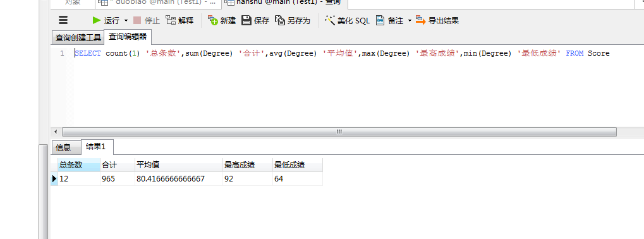644x239 pixels.
Task: Expand the 备注 dropdown arrow
Action: point(410,20)
